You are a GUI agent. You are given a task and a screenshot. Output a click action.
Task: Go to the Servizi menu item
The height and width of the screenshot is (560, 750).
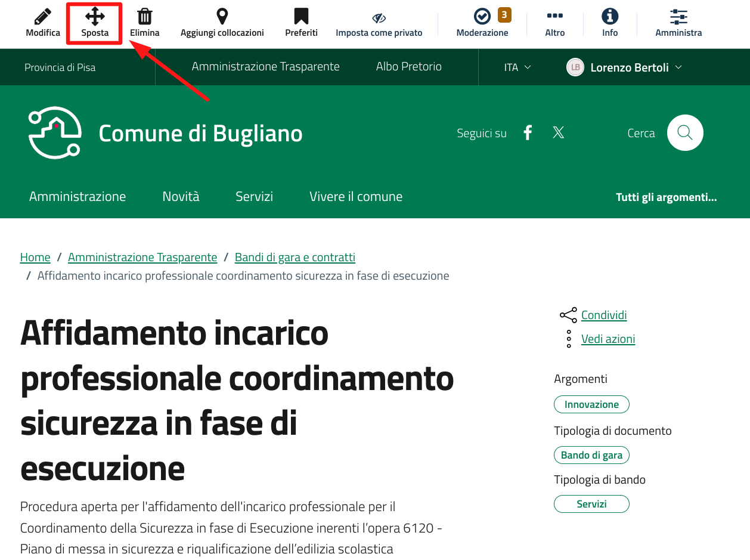pyautogui.click(x=254, y=196)
